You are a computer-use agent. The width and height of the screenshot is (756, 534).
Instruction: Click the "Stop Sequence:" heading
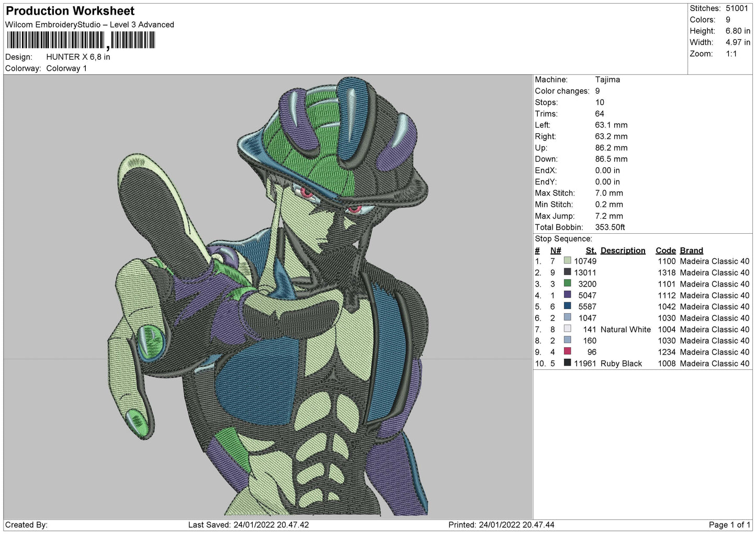(x=563, y=239)
